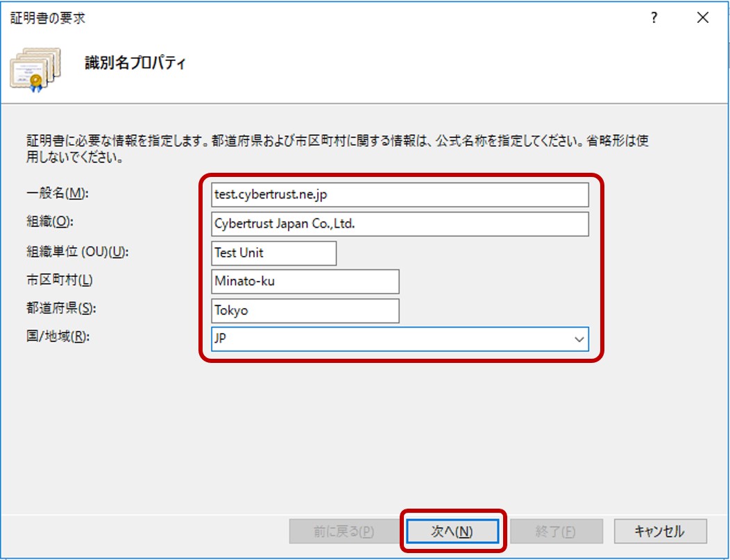Click the 市区町村(L) label
This screenshot has height=560, width=730.
pyautogui.click(x=56, y=280)
